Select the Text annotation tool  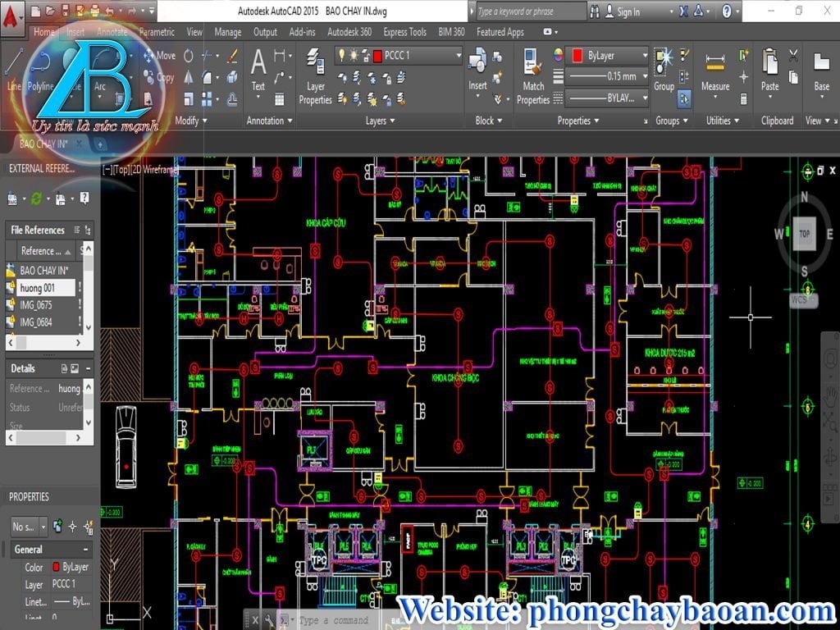tap(258, 71)
